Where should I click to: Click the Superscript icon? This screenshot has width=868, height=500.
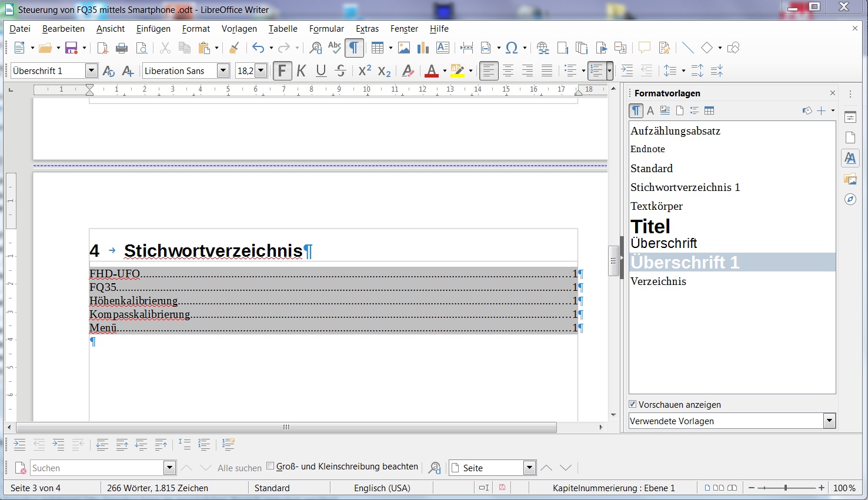click(365, 71)
